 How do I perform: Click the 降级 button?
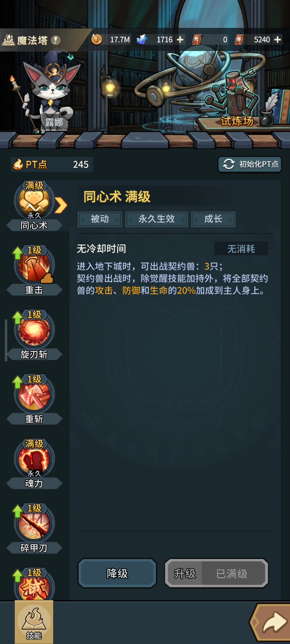(117, 573)
